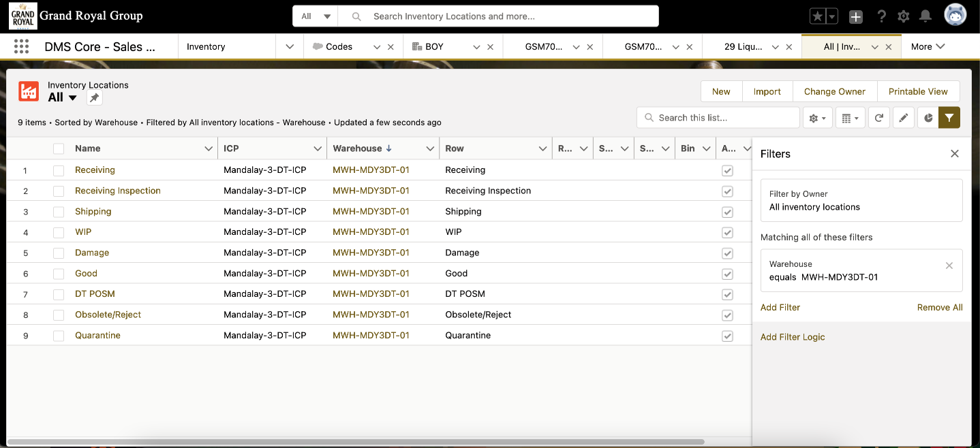Switch to the Codes tab
Image resolution: width=980 pixels, height=448 pixels.
(x=339, y=47)
